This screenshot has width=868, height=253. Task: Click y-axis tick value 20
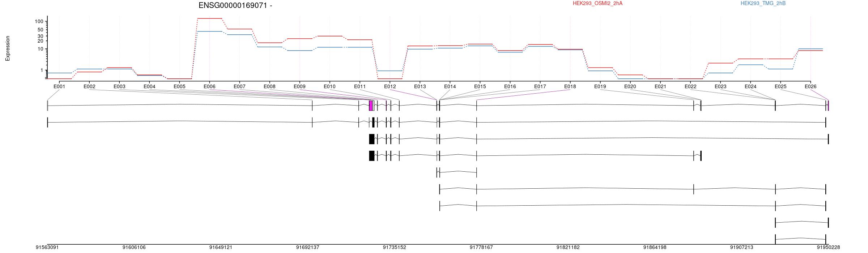coord(41,41)
